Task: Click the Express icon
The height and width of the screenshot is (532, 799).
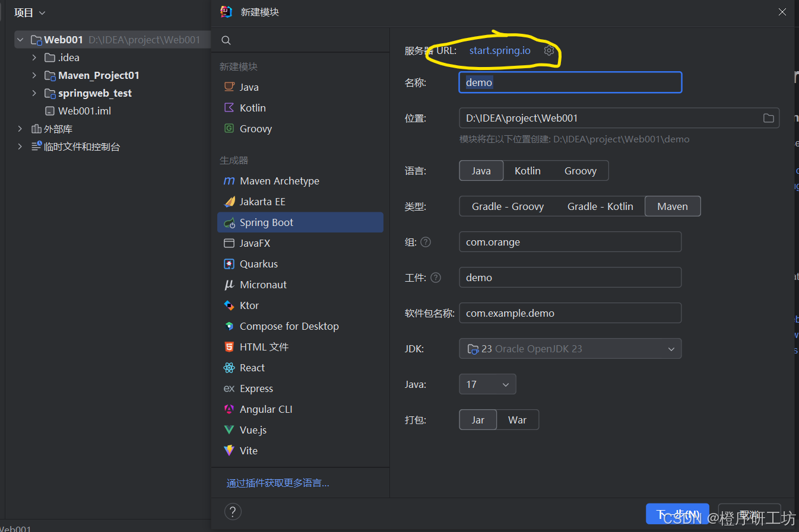Action: pos(229,388)
